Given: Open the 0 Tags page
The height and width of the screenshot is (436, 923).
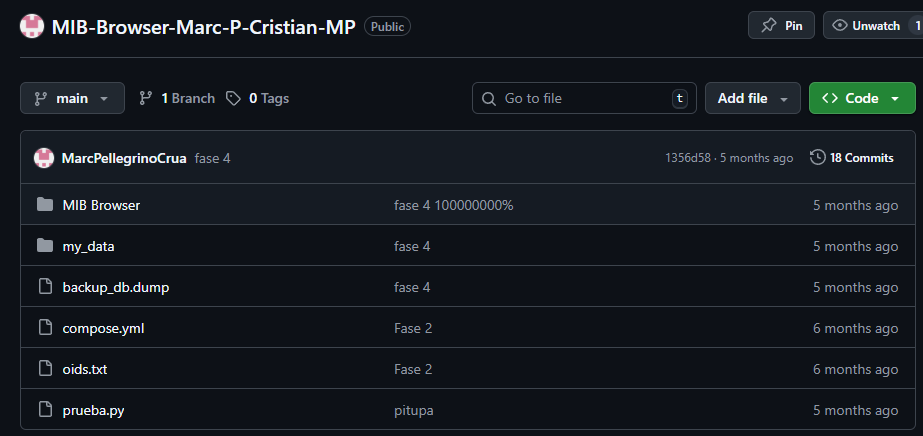Looking at the screenshot, I should 258,98.
